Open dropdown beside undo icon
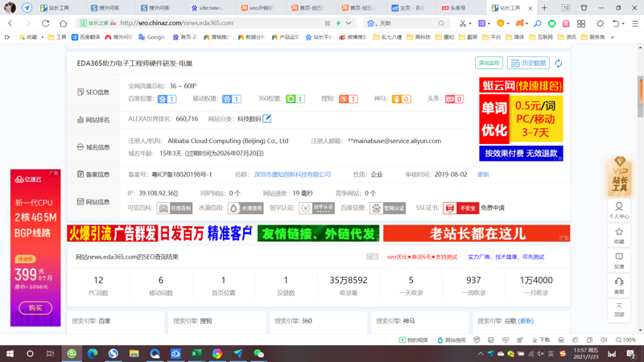Screen dimensions: 644x362 point(623,24)
